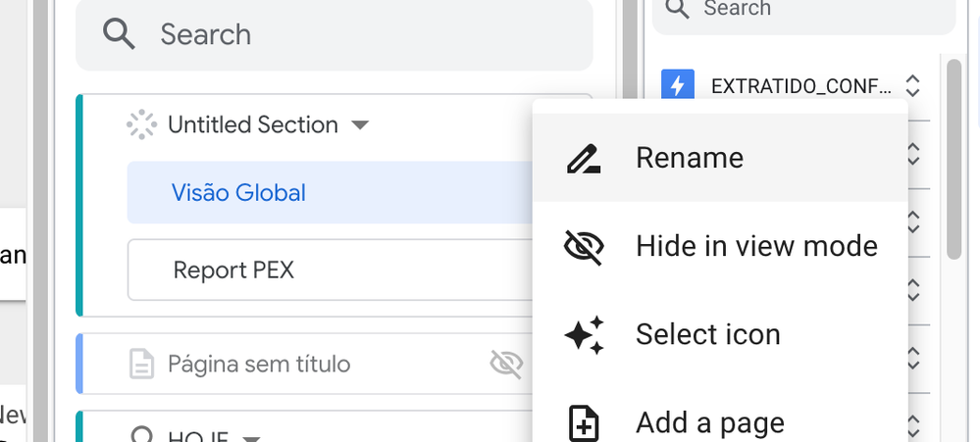980x442 pixels.
Task: Click the Untitled Section dotted icon
Action: pos(141,124)
